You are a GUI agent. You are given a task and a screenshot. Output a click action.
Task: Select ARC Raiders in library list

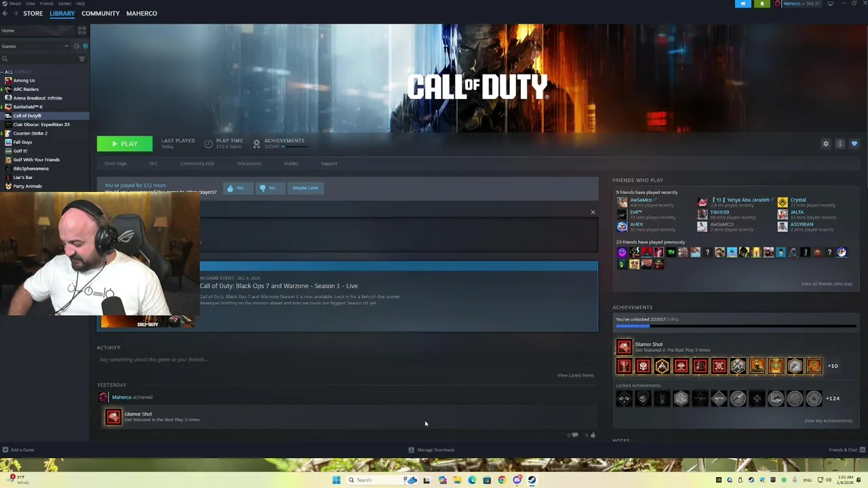(26, 89)
